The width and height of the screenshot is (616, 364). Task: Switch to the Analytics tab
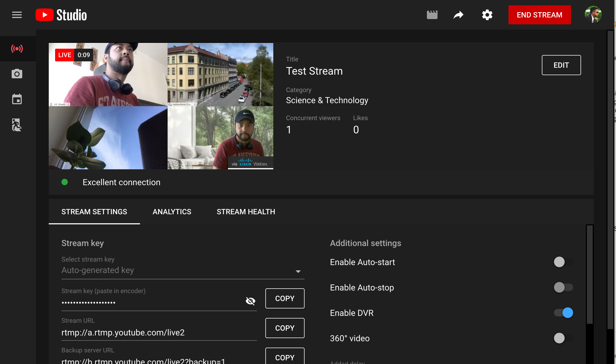[172, 212]
